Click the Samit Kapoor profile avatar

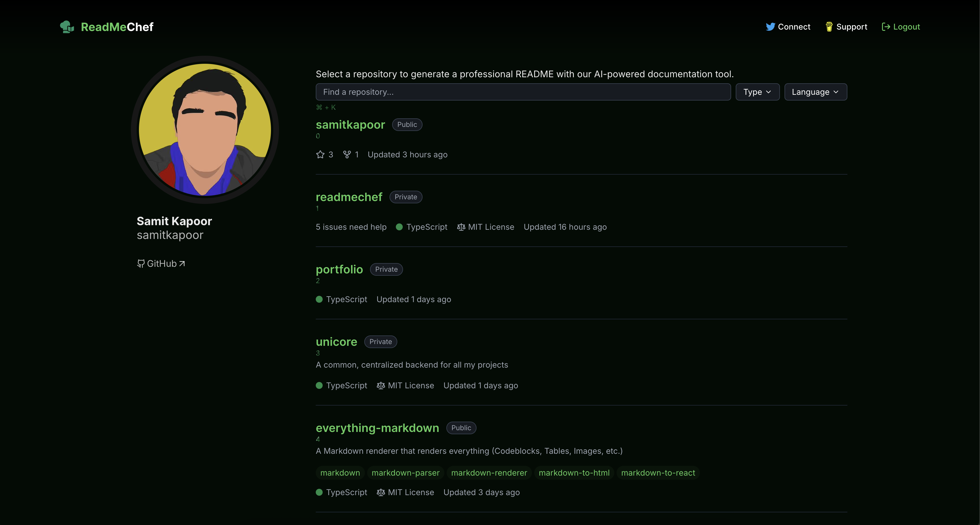[205, 130]
